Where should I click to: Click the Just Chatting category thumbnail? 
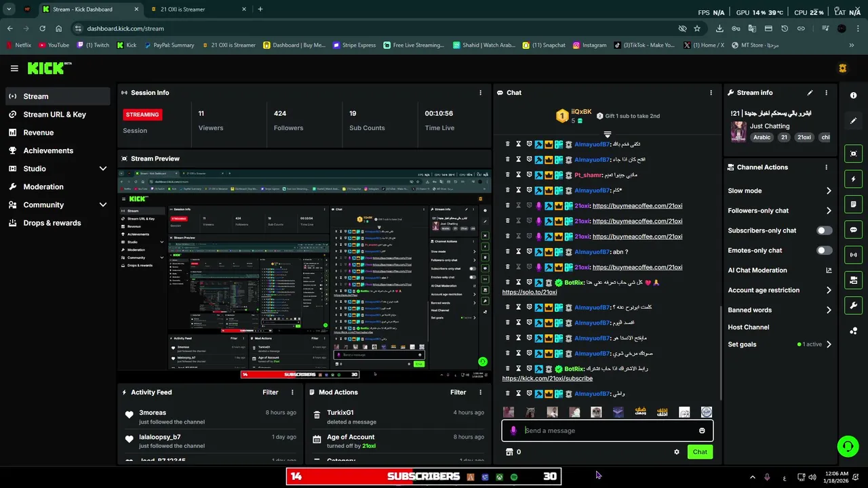click(738, 131)
